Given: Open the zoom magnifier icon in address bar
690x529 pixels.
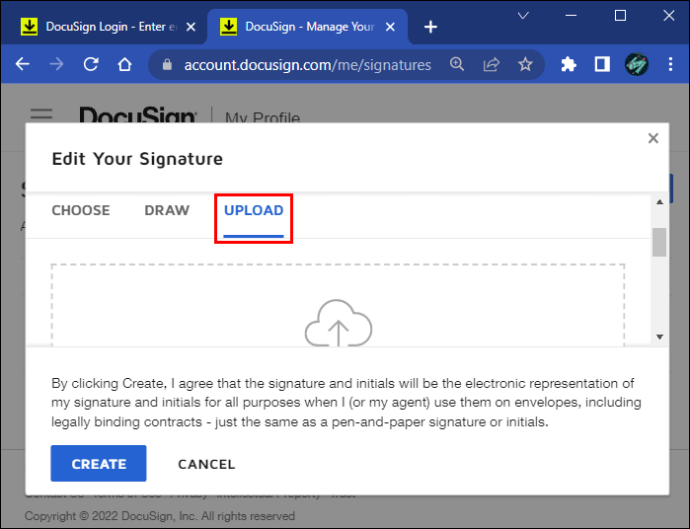Looking at the screenshot, I should 457,64.
